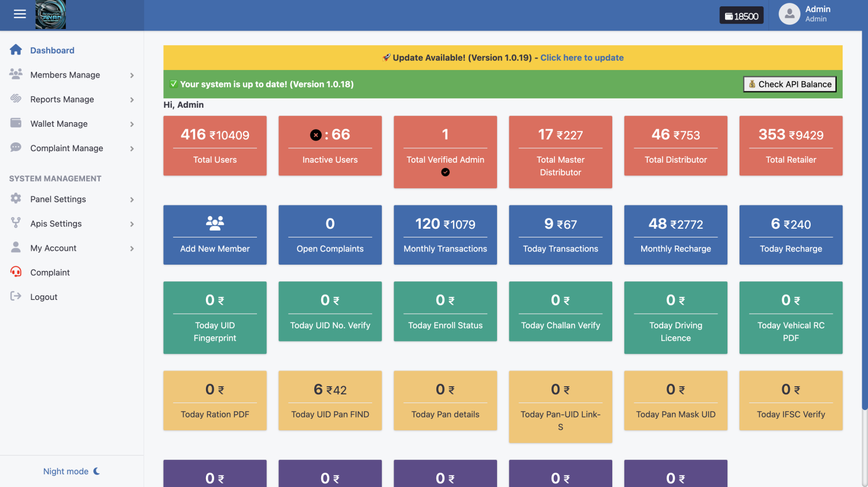
Task: Open the hamburger navigation menu
Action: 20,14
